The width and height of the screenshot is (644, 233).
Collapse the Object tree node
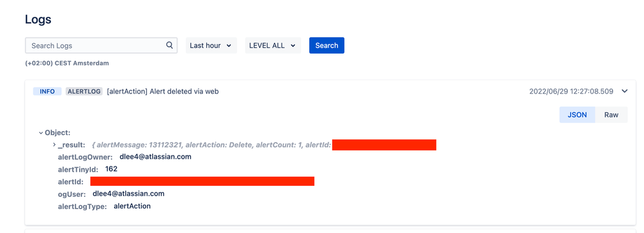point(41,133)
